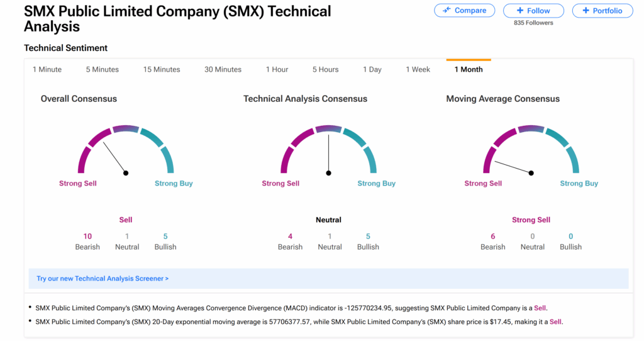Switch to the 5 Minutes tab

103,69
